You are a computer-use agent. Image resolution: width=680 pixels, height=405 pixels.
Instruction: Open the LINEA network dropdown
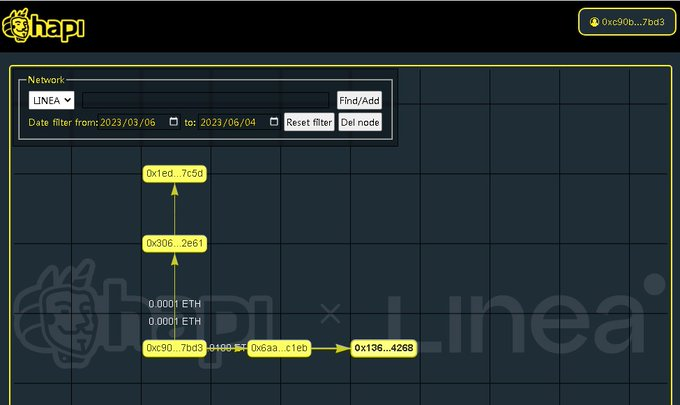51,100
